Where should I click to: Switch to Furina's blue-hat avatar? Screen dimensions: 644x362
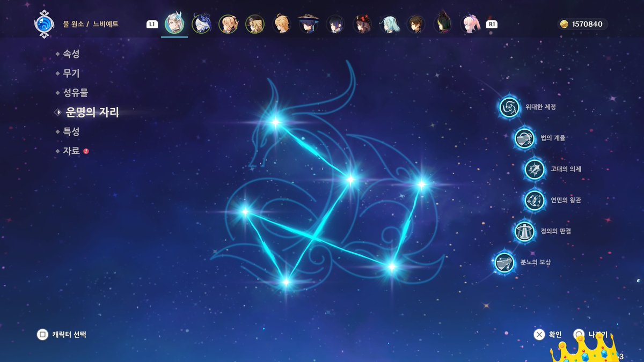click(201, 24)
